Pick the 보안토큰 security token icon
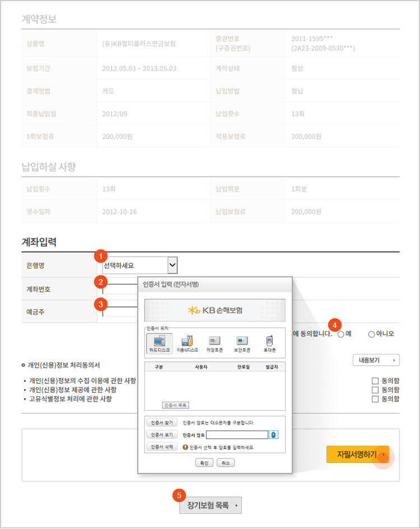This screenshot has height=529, width=420. tap(242, 344)
